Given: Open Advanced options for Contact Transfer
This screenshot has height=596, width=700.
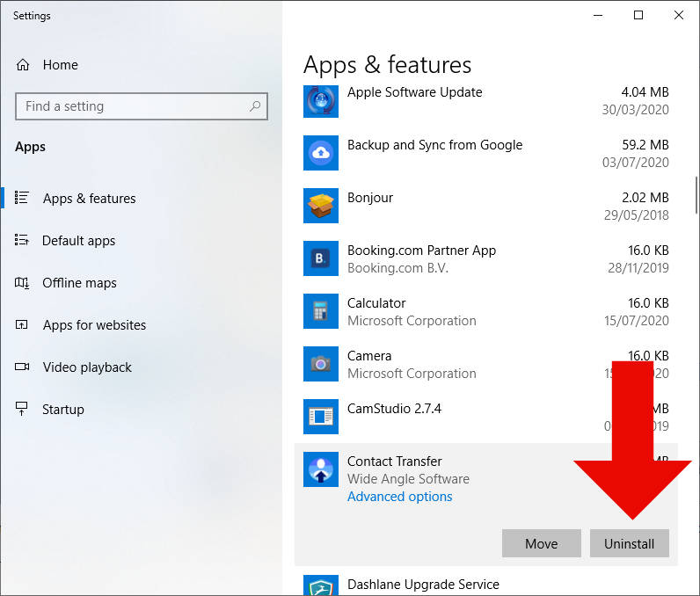Looking at the screenshot, I should click(399, 497).
